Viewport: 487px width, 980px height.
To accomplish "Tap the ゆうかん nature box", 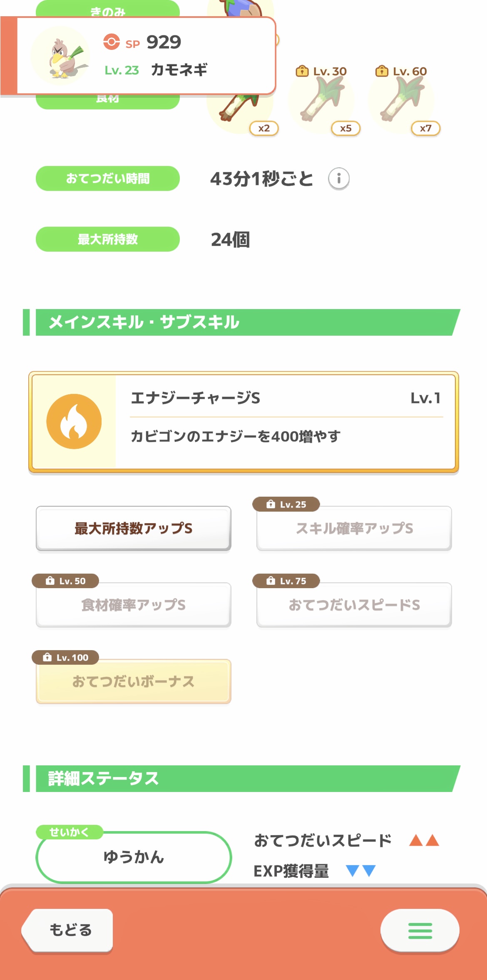I will [133, 857].
